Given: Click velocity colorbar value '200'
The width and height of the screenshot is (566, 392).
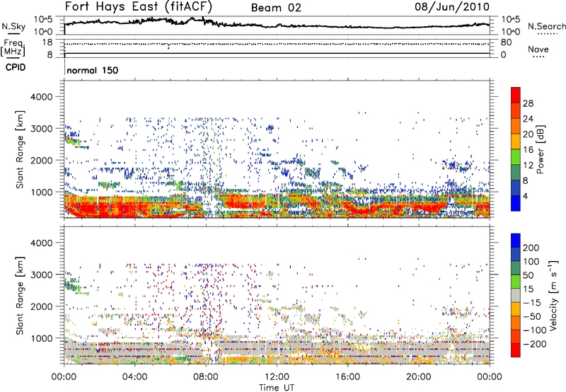Looking at the screenshot, I should [531, 248].
